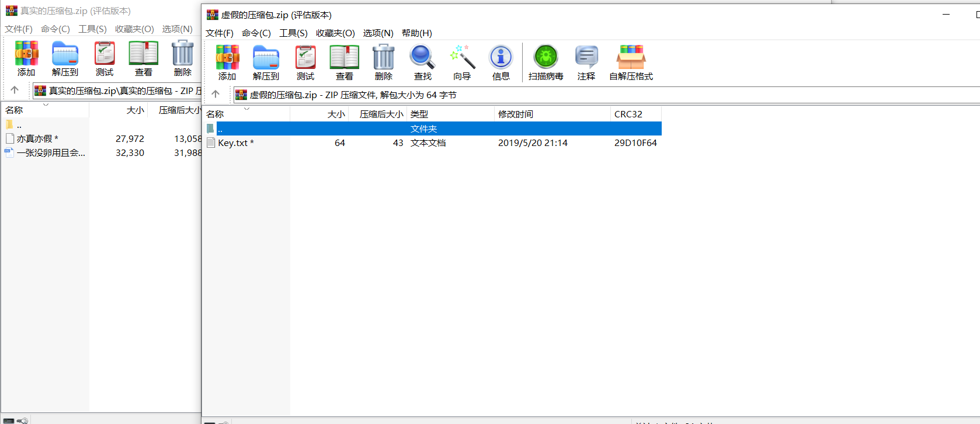The image size is (980, 424).
Task: Click 自解压格式 (SFX) toolbar icon
Action: pos(631,62)
